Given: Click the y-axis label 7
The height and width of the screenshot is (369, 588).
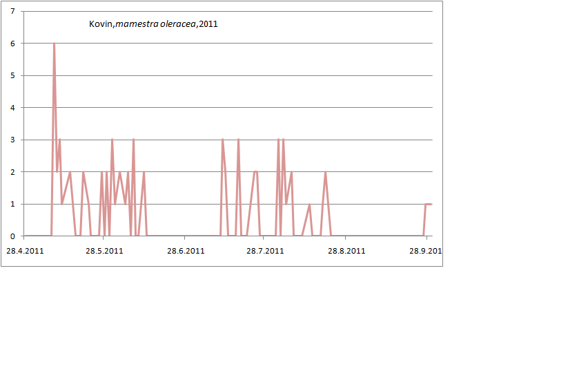Looking at the screenshot, I should pyautogui.click(x=12, y=11).
